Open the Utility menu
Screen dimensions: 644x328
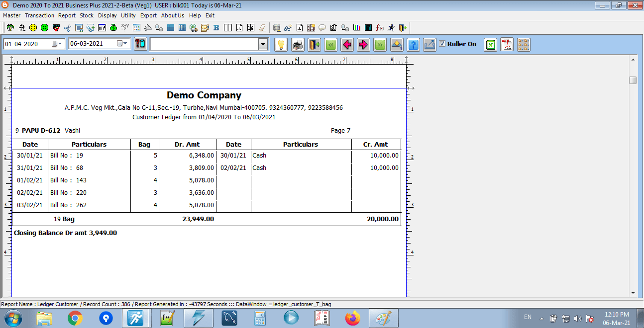pos(128,15)
